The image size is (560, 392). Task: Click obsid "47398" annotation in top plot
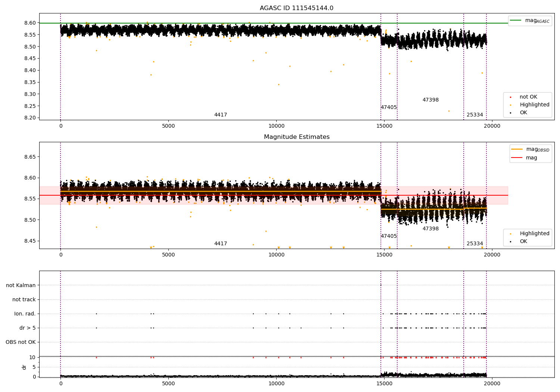430,100
